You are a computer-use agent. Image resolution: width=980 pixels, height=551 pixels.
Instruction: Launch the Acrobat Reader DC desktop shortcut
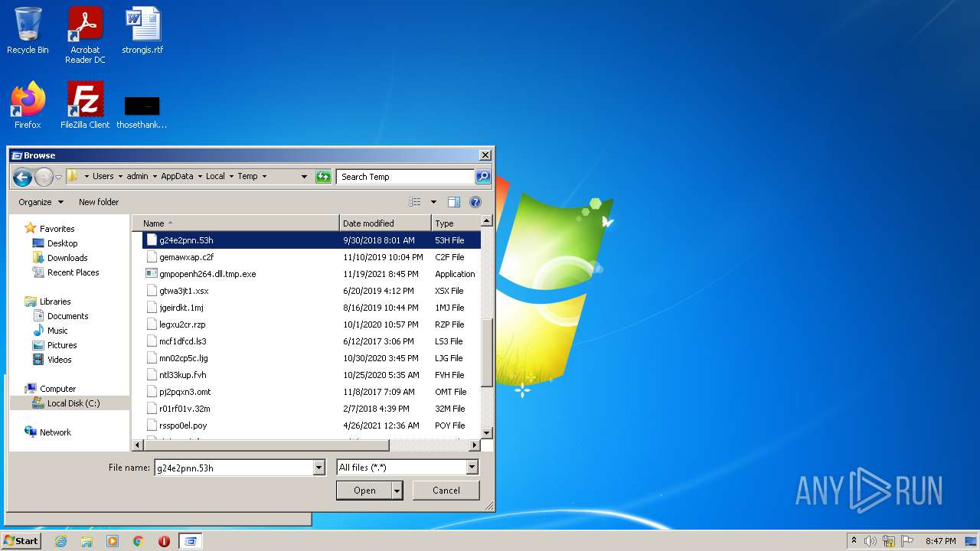[85, 34]
